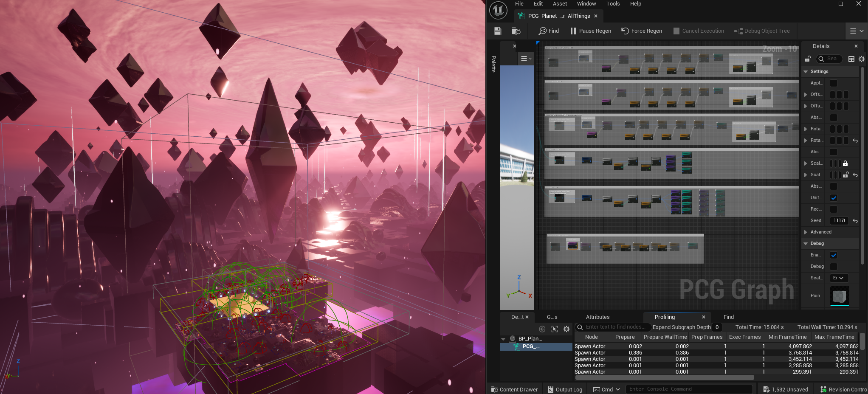The height and width of the screenshot is (394, 868).
Task: Click Cancel Execution in the toolbar
Action: (699, 31)
